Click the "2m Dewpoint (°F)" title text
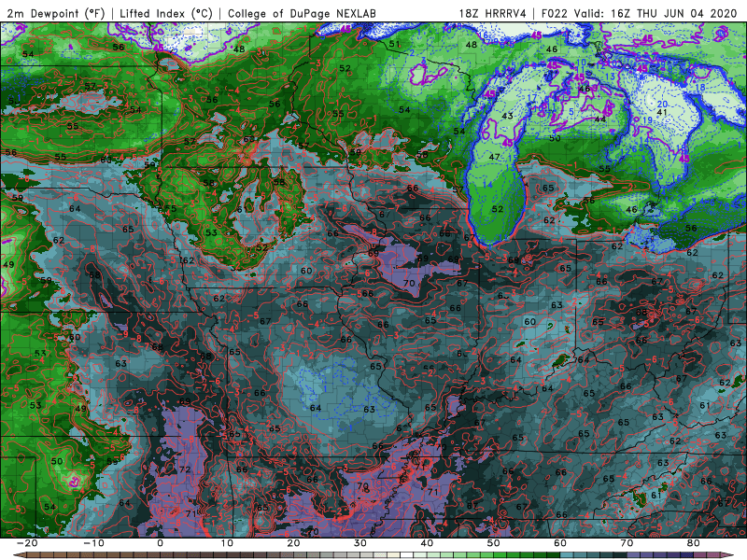 point(55,13)
